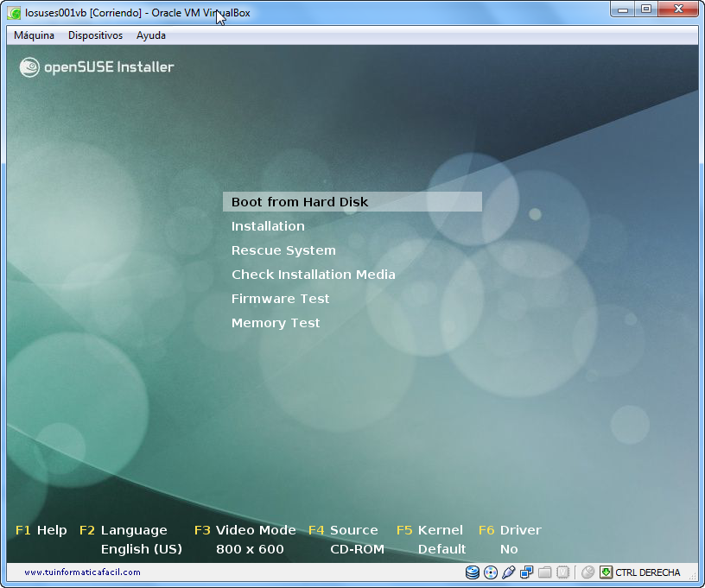
Task: Click the VirtualBox window title icon
Action: [x=14, y=13]
